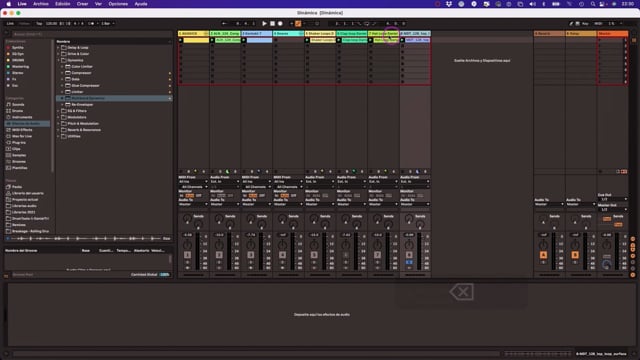
Task: Select the Instruments category in the browser
Action: [22, 117]
